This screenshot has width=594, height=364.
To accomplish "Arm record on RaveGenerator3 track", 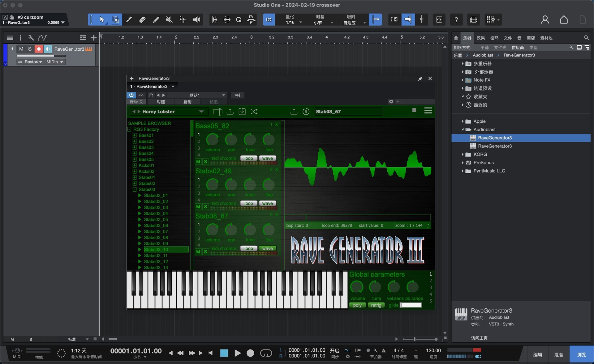I will [x=39, y=49].
